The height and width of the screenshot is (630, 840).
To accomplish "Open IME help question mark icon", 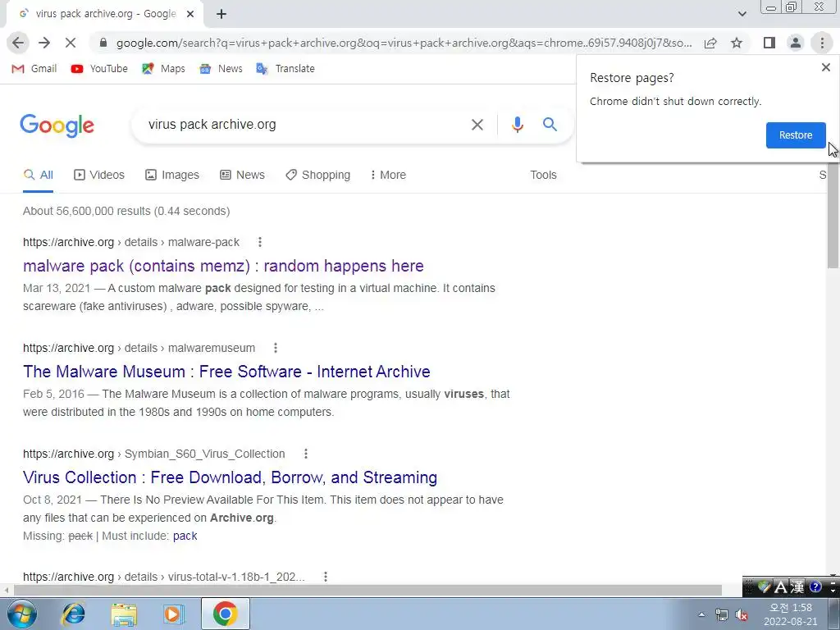I will [x=815, y=587].
